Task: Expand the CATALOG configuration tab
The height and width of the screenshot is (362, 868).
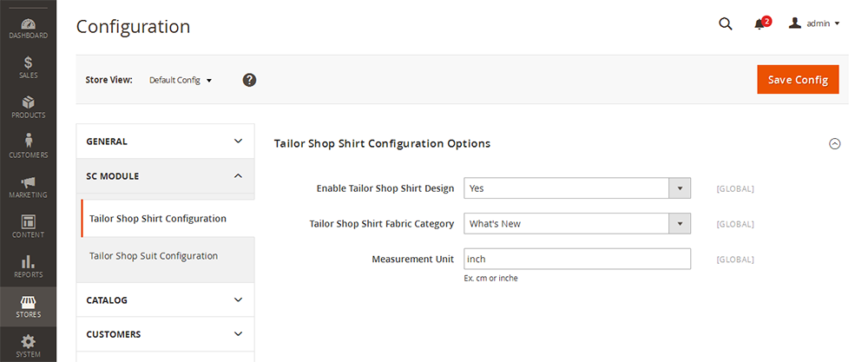Action: [165, 300]
